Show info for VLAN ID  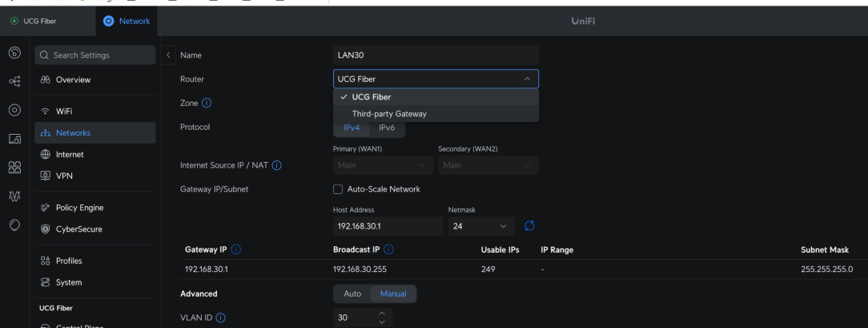pos(220,318)
